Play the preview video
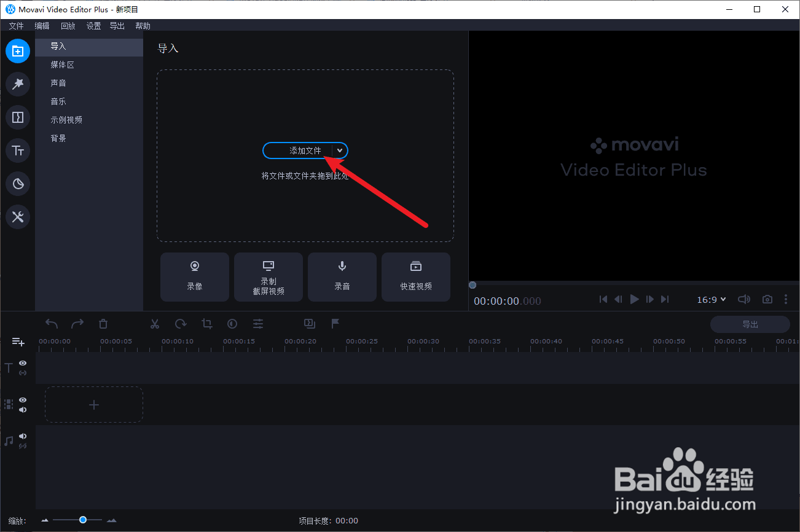Viewport: 800px width, 532px height. (635, 299)
